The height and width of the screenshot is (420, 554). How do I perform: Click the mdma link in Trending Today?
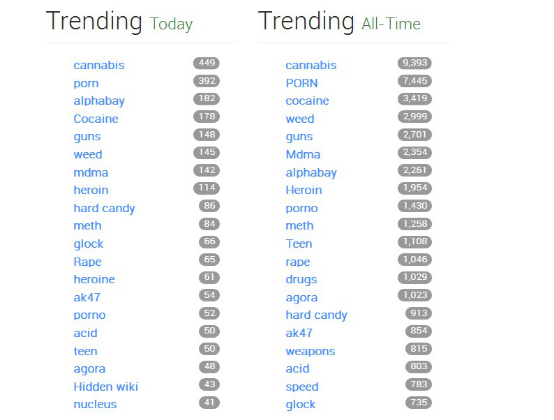coord(91,172)
